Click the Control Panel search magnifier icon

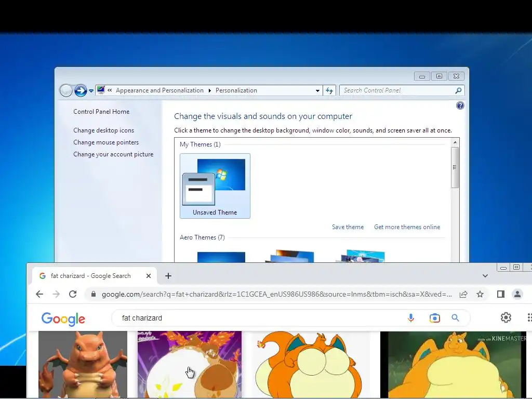click(458, 90)
